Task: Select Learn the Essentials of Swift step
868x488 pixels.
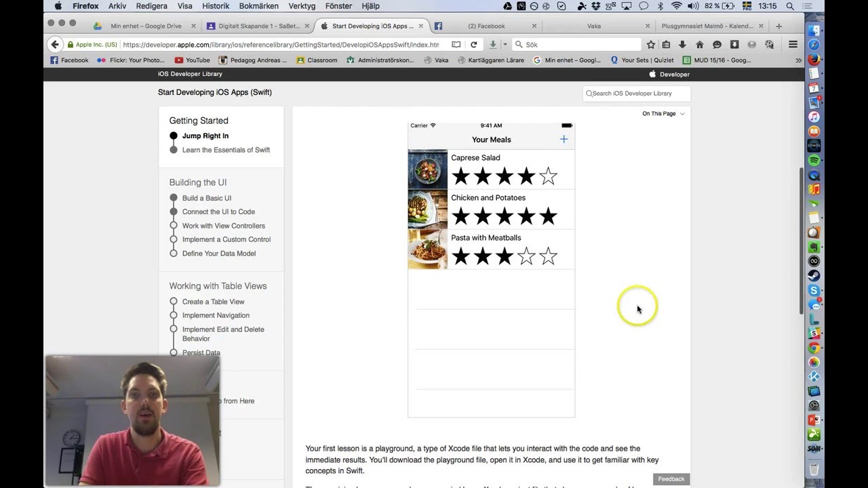Action: click(x=226, y=150)
